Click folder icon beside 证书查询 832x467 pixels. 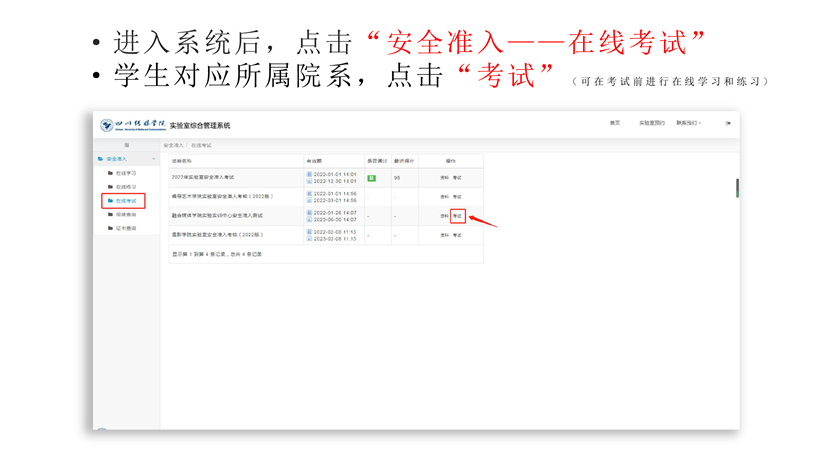pos(111,228)
